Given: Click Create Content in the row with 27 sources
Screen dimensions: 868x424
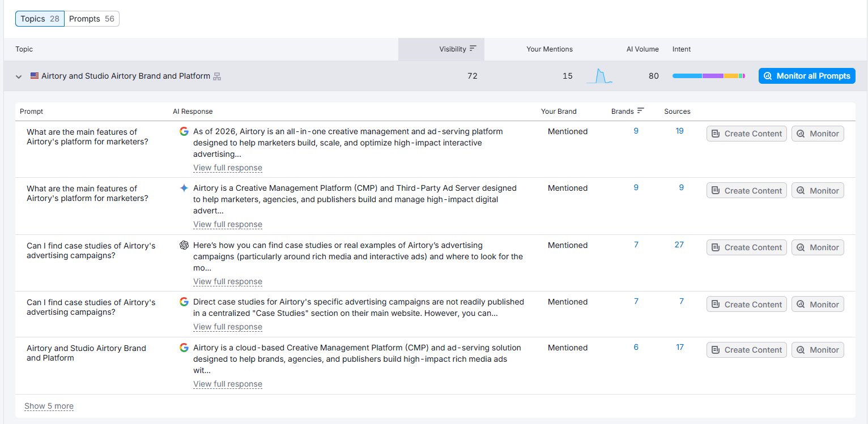Looking at the screenshot, I should pyautogui.click(x=747, y=247).
